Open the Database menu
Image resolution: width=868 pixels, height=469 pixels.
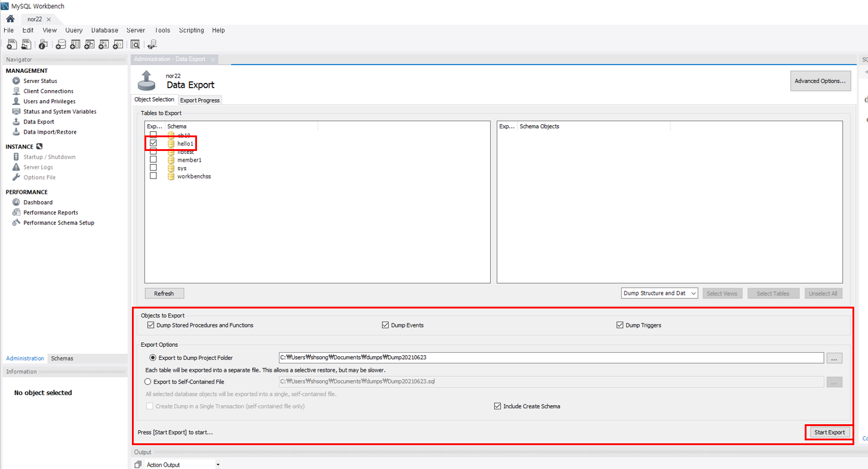[104, 30]
